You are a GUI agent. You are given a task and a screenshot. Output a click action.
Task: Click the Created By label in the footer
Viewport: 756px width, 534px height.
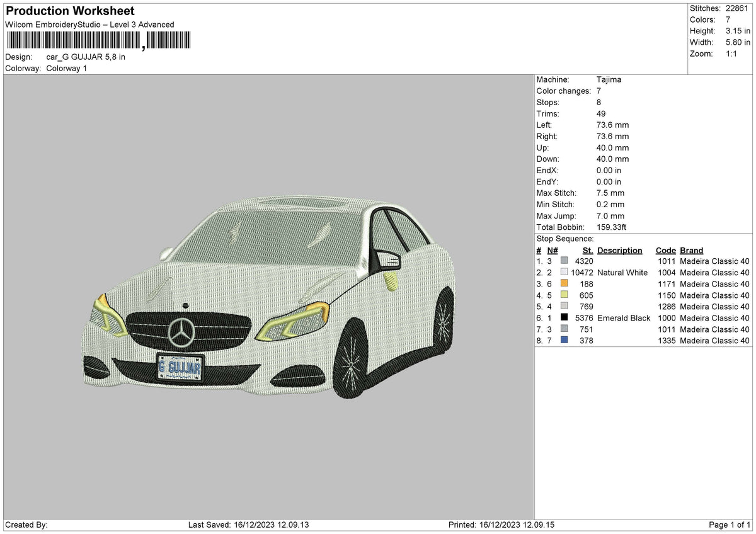point(26,525)
